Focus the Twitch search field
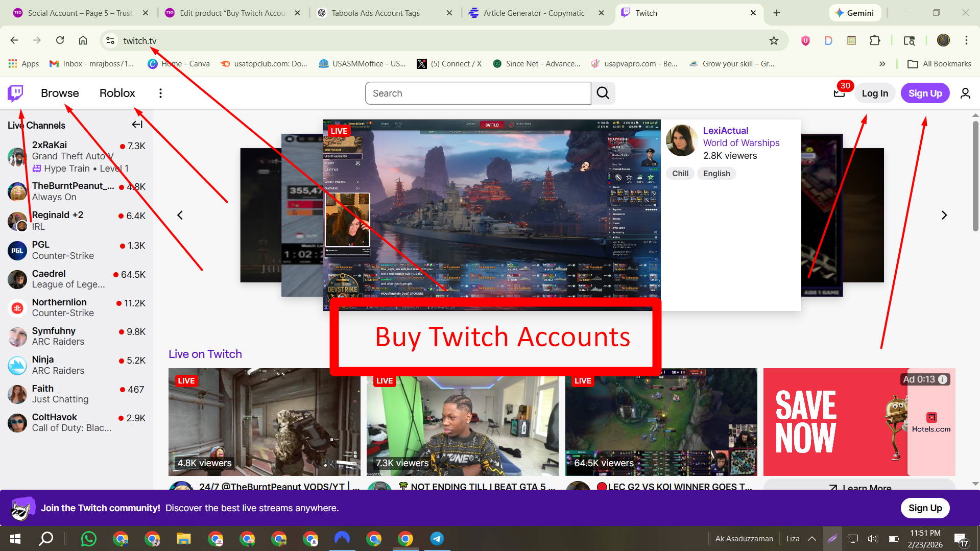This screenshot has width=980, height=551. (478, 93)
